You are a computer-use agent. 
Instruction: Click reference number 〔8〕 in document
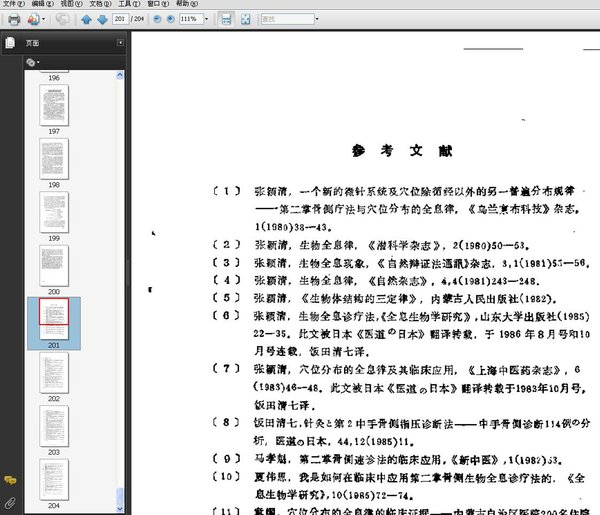[x=227, y=422]
